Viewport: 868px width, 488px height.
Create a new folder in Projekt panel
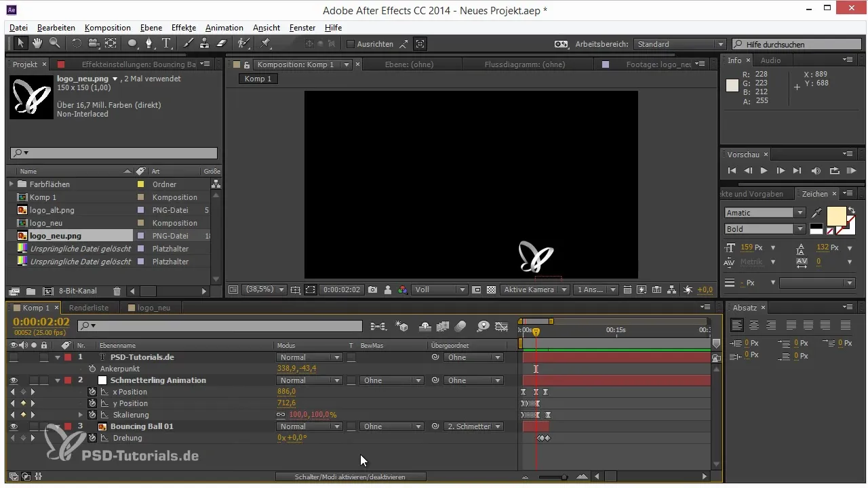[x=31, y=291]
